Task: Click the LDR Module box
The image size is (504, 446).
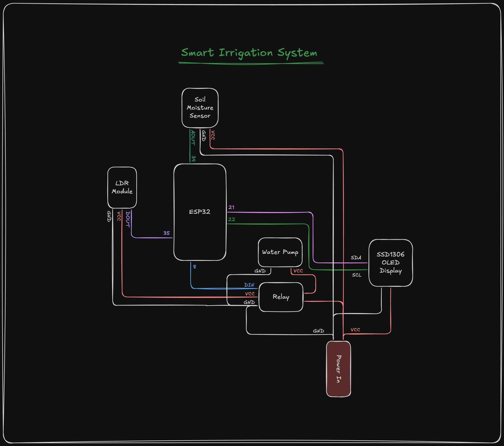Action: [x=122, y=188]
